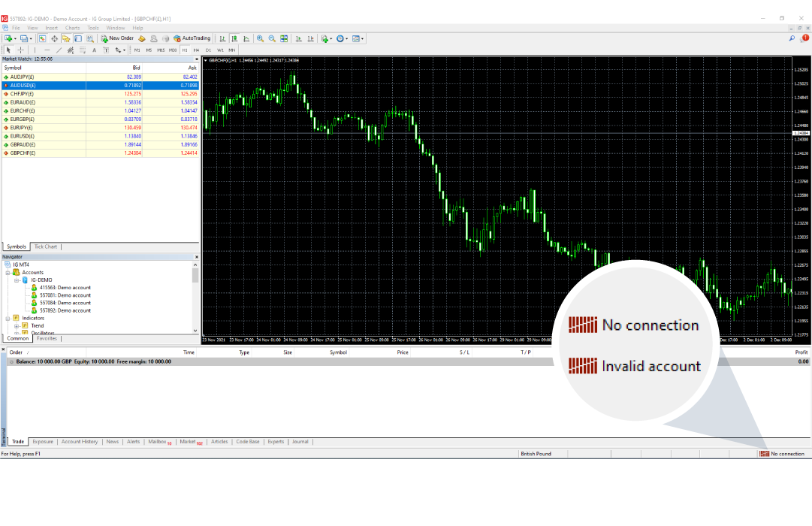Select the Text tool letter A icon
The image size is (812, 526).
pyautogui.click(x=94, y=50)
